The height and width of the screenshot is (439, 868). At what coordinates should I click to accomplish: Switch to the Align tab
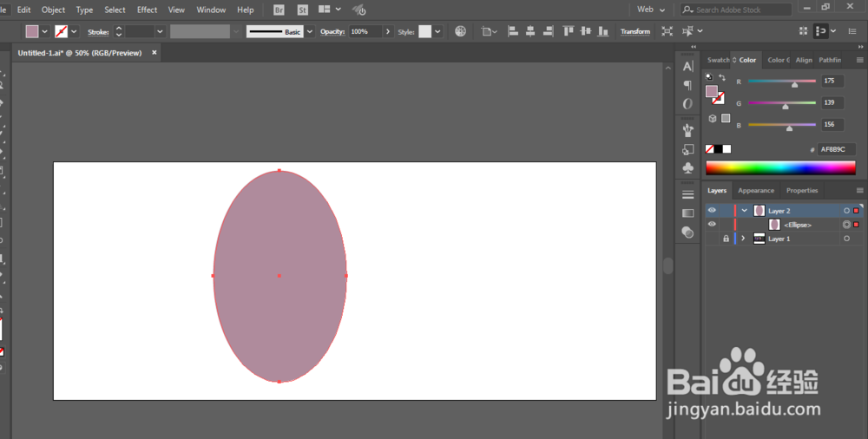(804, 60)
